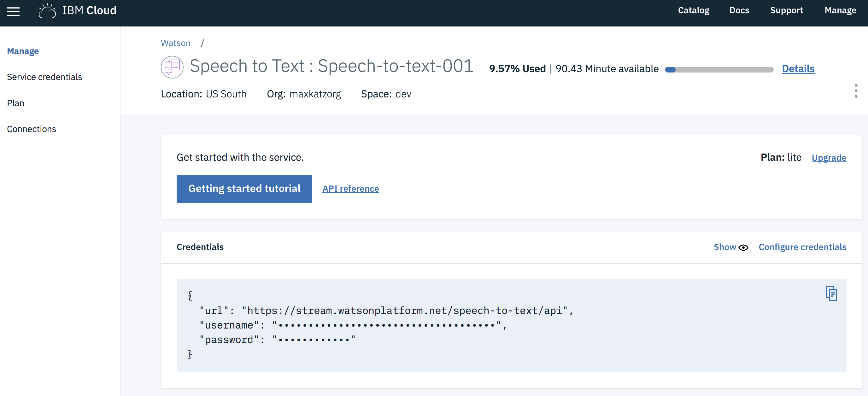Switch to the Plan section
The width and height of the screenshot is (868, 396).
[x=15, y=103]
